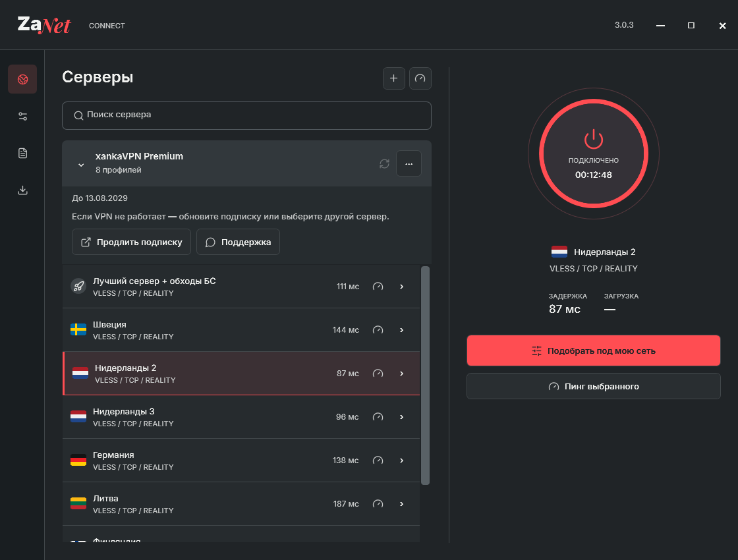Viewport: 738px width, 560px height.
Task: Ping the Германия server
Action: point(378,461)
